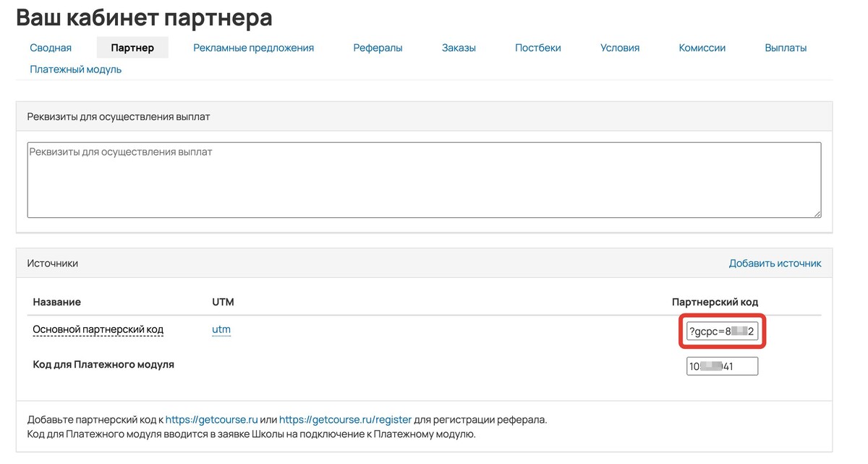Click into the Реквизиты для осуществления выплат textarea

point(424,180)
